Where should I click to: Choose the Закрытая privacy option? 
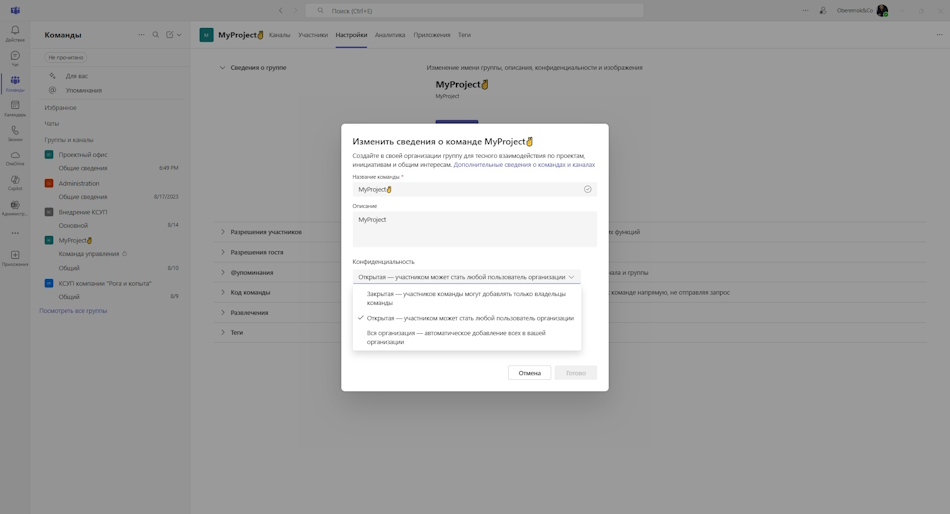tap(467, 298)
